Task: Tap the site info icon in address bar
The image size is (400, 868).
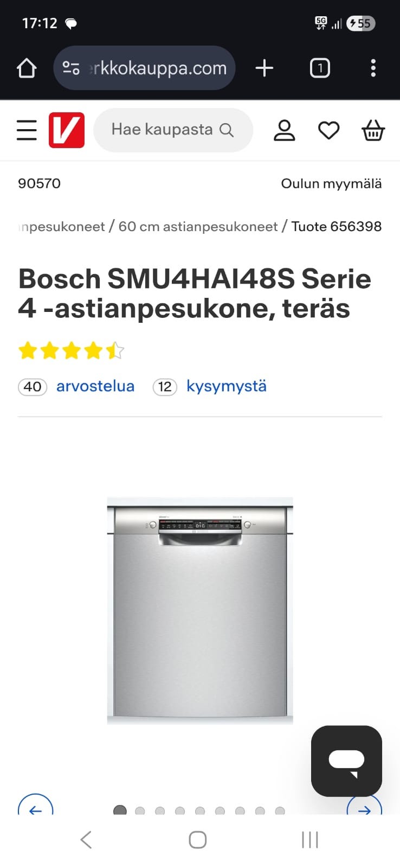Action: pos(71,68)
